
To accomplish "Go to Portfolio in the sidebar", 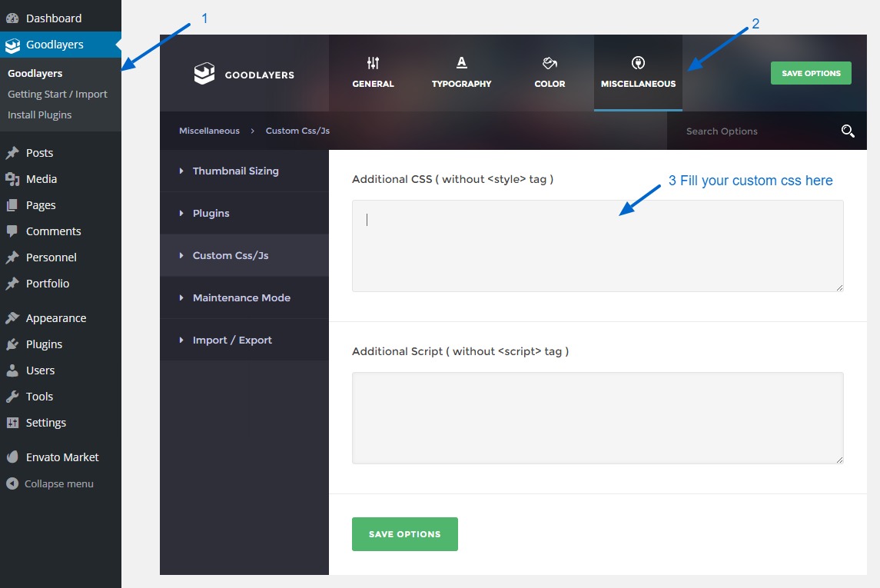I will pos(48,284).
